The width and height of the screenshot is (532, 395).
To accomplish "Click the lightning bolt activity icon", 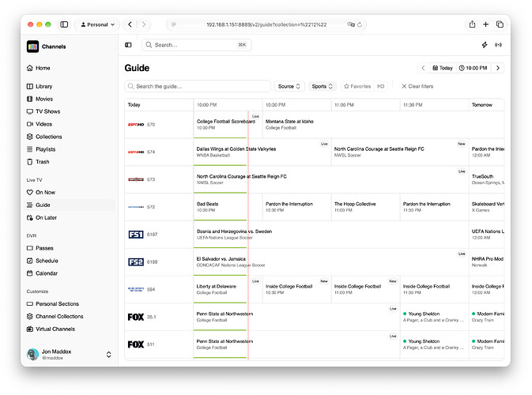I will [x=485, y=45].
